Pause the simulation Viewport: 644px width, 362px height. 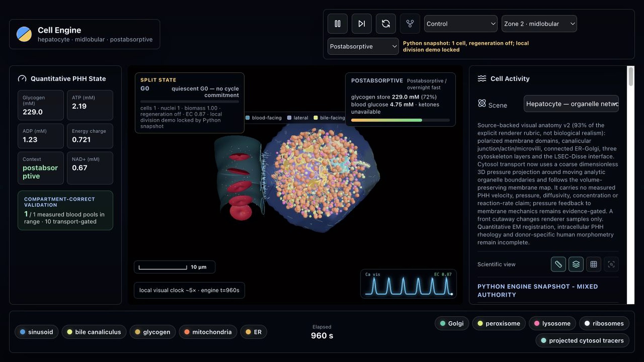click(337, 24)
